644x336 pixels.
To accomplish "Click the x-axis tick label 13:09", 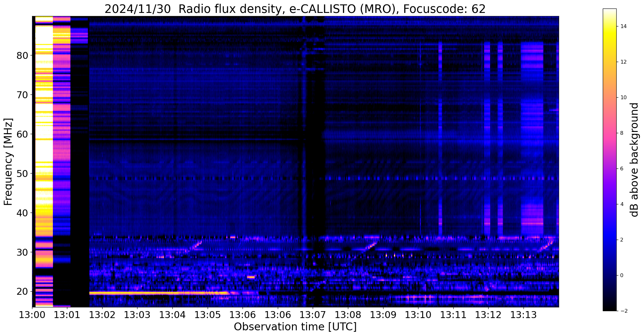I will 383,315.
